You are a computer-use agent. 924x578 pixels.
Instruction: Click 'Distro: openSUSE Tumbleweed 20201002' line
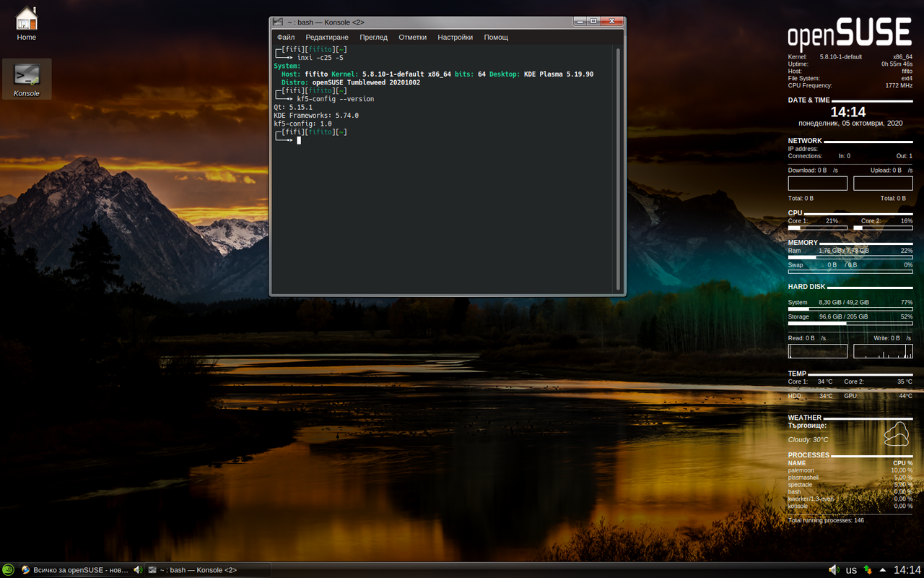pos(351,82)
